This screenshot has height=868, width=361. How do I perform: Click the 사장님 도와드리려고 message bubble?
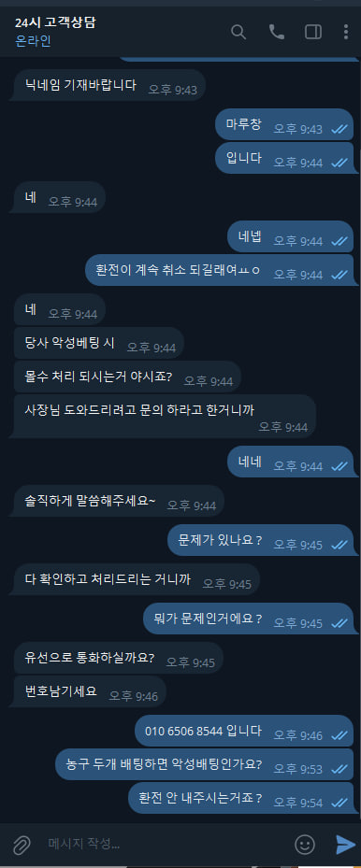click(162, 417)
